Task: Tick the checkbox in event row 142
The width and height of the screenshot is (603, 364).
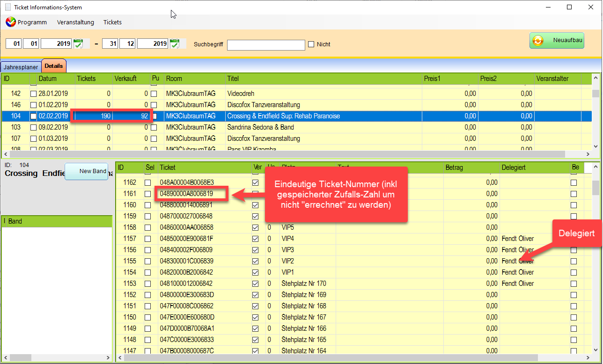Action: click(x=33, y=94)
